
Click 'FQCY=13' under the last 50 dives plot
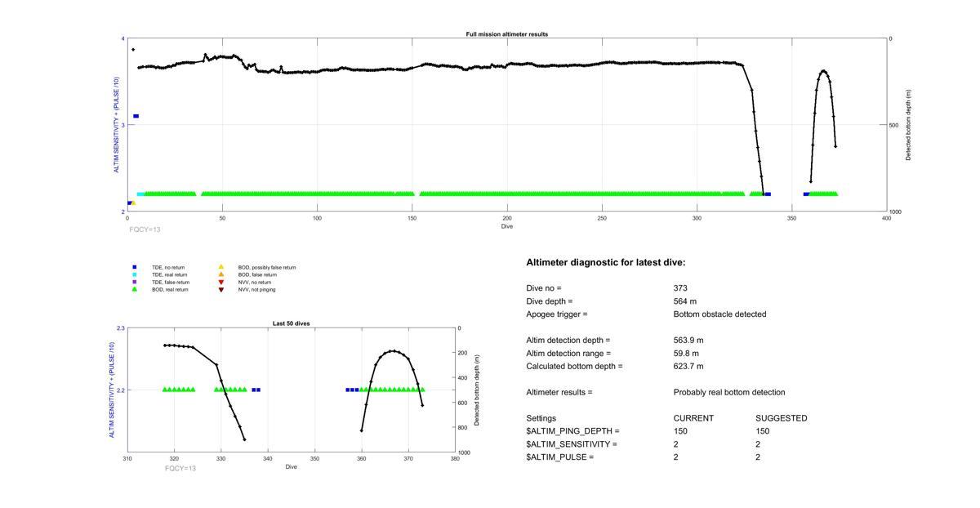pyautogui.click(x=180, y=469)
